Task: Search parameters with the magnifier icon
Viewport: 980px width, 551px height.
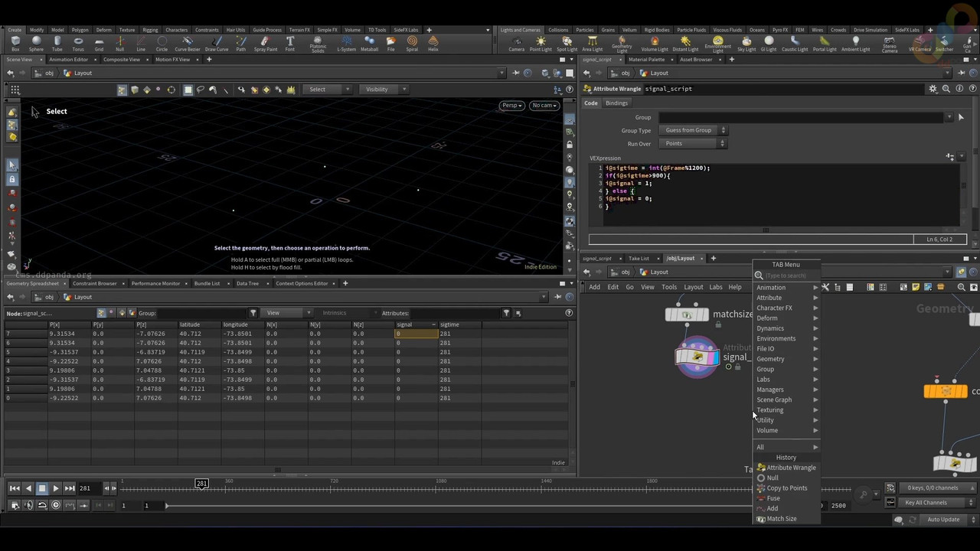Action: 946,89
